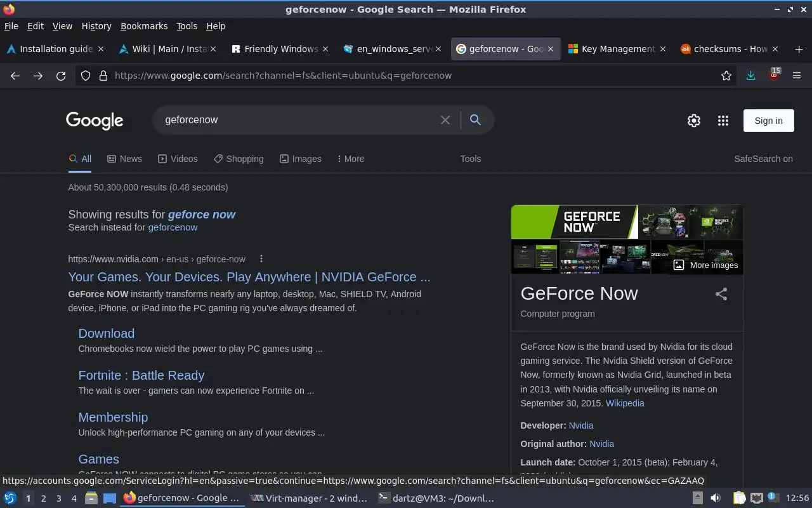812x508 pixels.
Task: Show Images search results
Action: tap(300, 159)
